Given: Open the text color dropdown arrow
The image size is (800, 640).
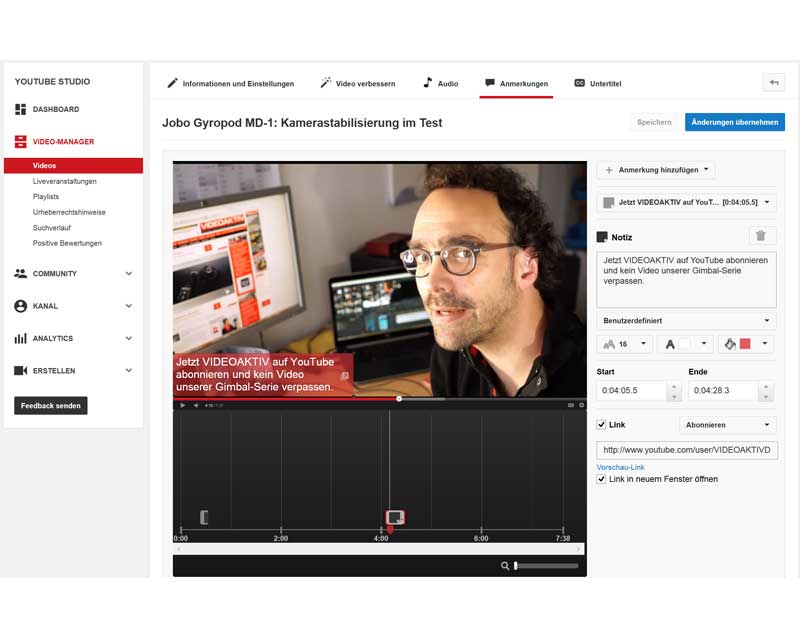Looking at the screenshot, I should (704, 343).
